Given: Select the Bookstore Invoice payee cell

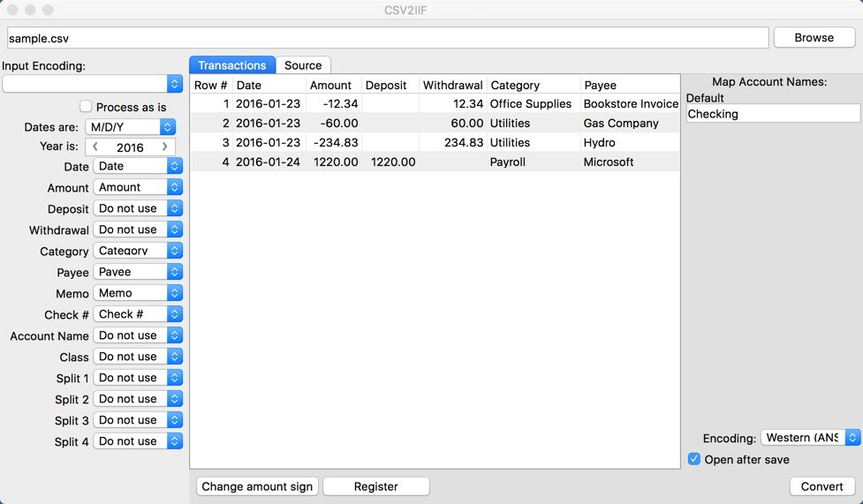Looking at the screenshot, I should (631, 103).
